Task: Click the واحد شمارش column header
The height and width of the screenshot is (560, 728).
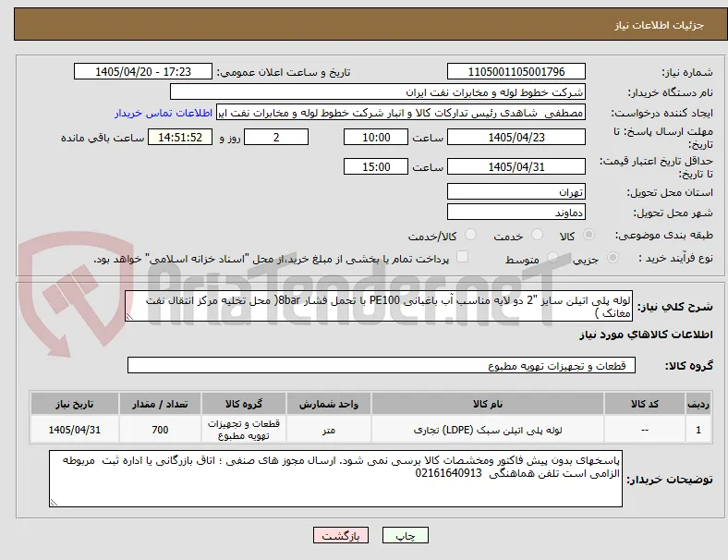Action: click(x=329, y=404)
